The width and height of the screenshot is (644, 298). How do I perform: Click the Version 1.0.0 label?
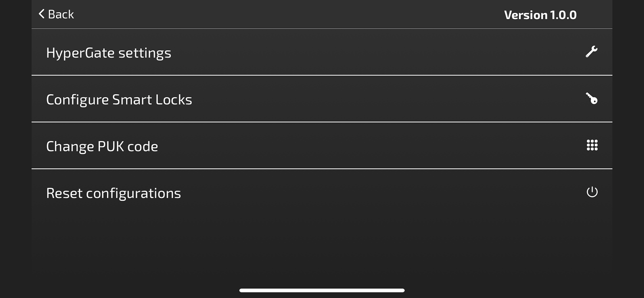click(540, 15)
